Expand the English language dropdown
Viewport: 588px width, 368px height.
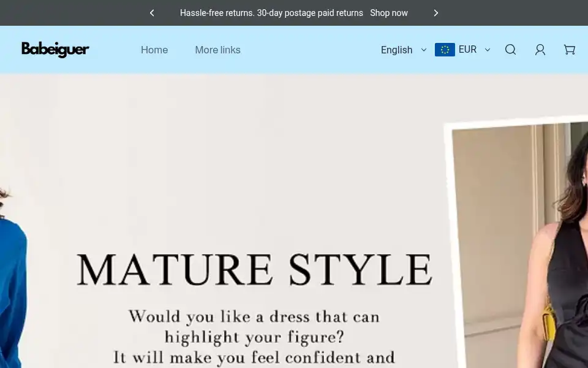tap(404, 50)
